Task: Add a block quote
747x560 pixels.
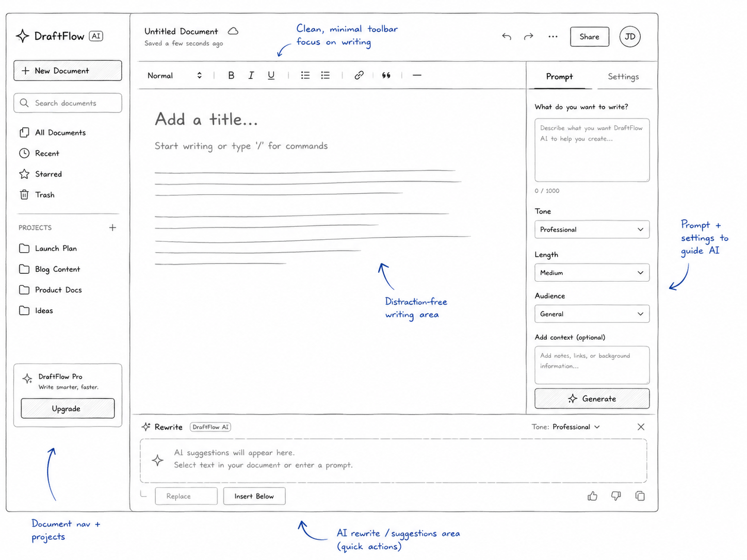Action: point(386,75)
